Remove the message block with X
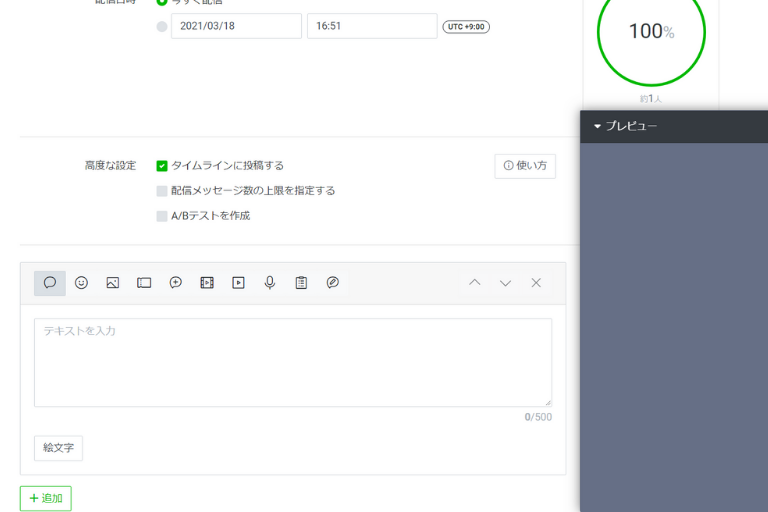This screenshot has height=512, width=768. coord(536,283)
